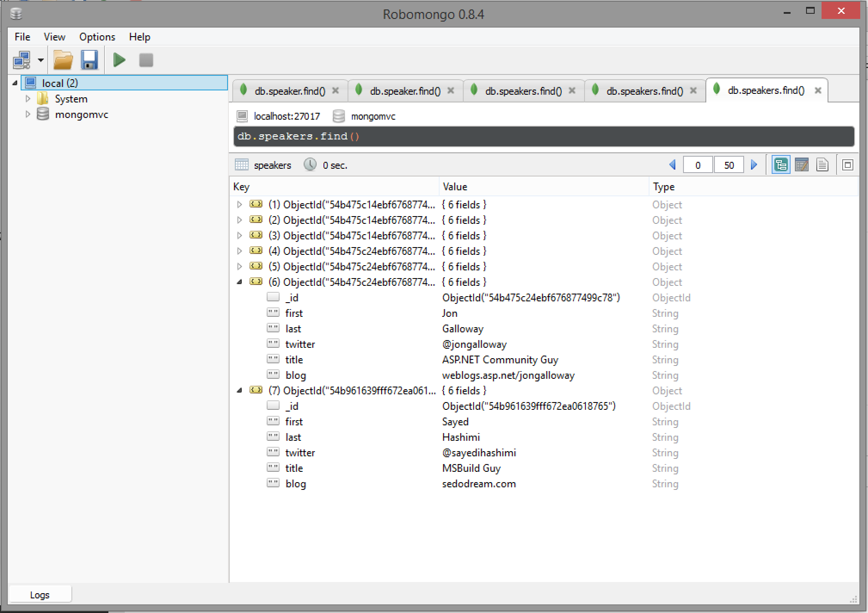Click the speakers collection label

pos(272,165)
